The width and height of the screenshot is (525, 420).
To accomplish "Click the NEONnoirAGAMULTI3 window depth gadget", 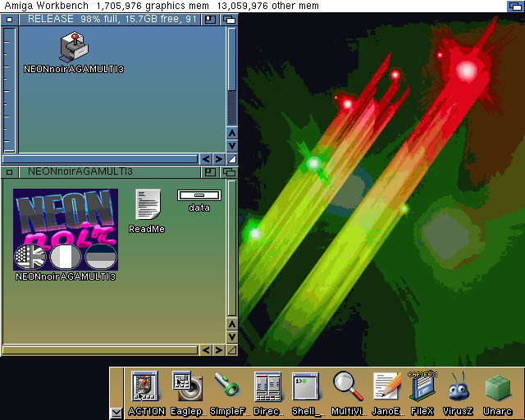I will pyautogui.click(x=230, y=172).
